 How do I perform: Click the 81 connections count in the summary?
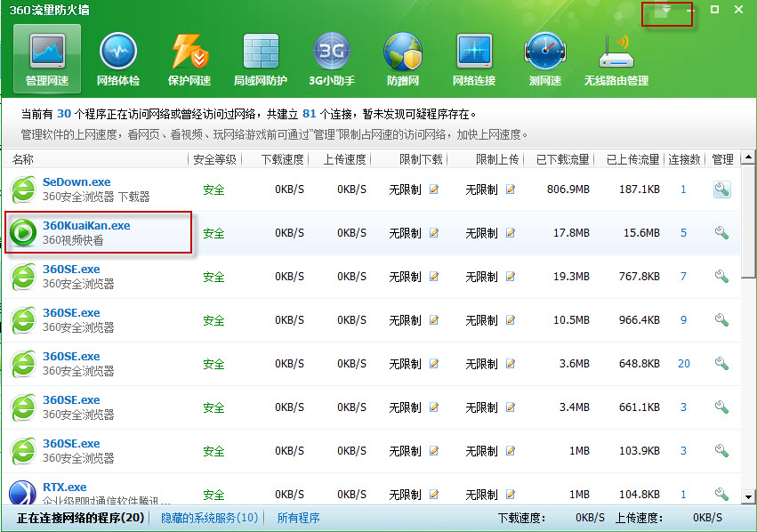309,114
